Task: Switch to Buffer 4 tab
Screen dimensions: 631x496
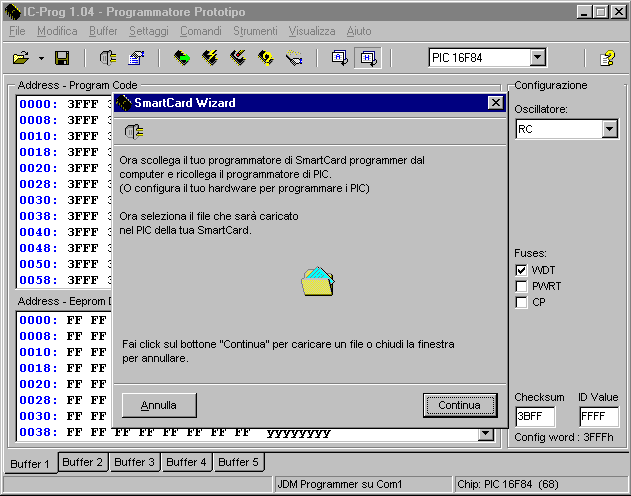Action: click(x=186, y=462)
